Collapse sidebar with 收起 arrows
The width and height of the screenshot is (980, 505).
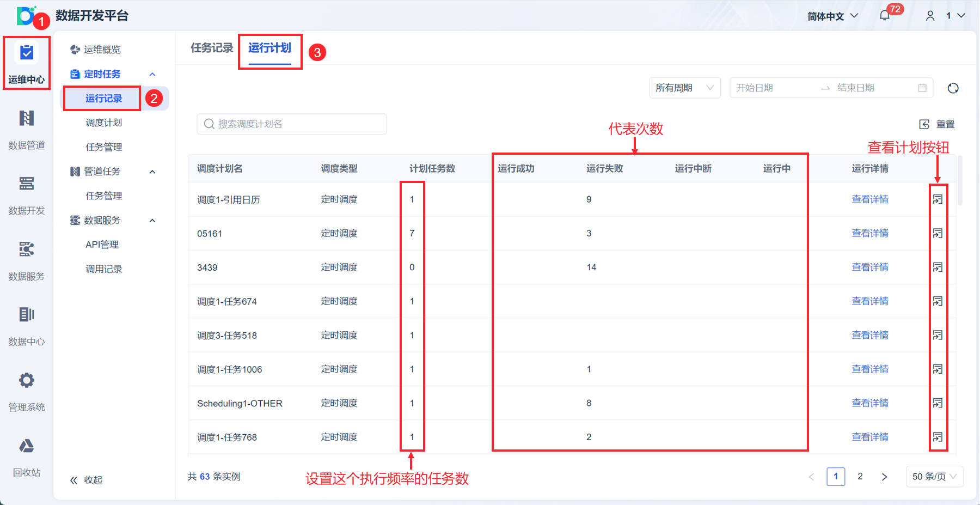pos(74,480)
